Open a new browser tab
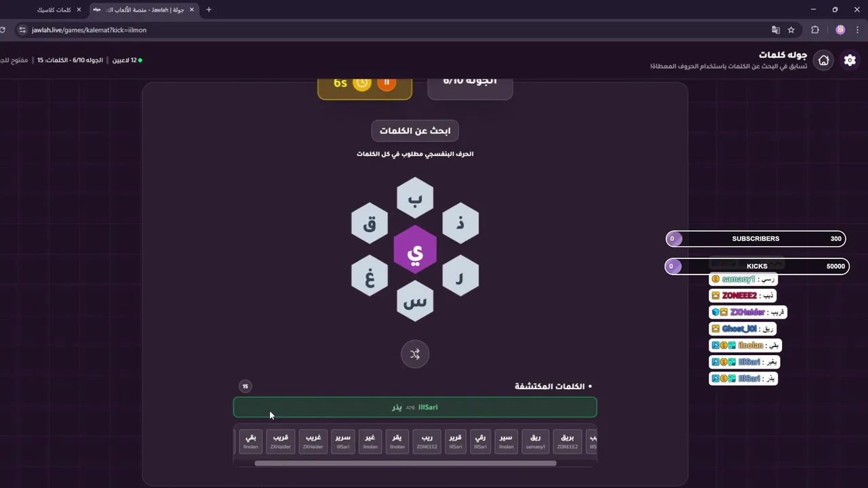The height and width of the screenshot is (488, 868). tap(209, 10)
